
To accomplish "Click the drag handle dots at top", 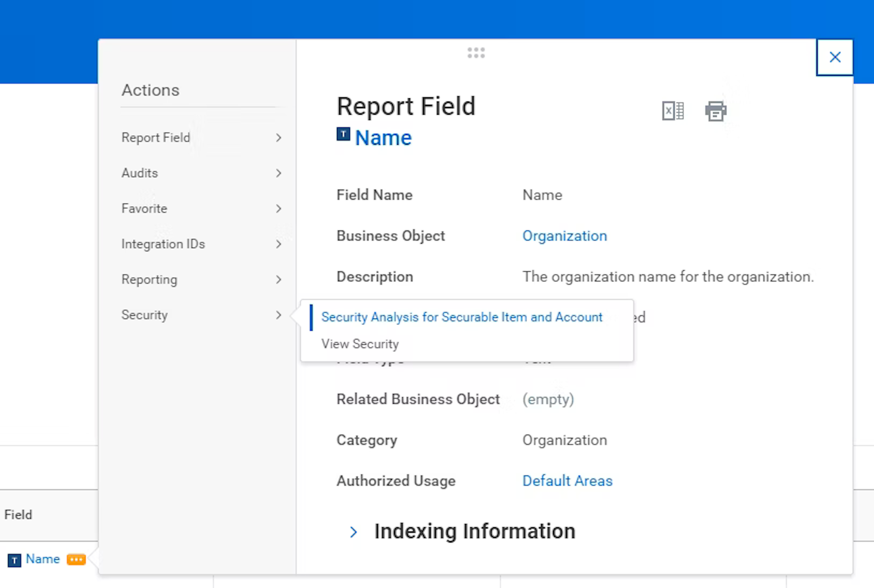I will (476, 53).
